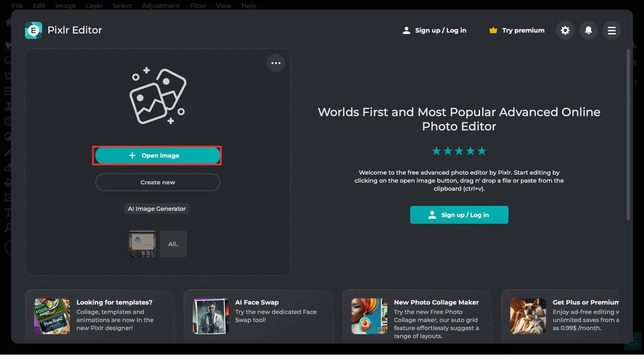
Task: Open the Help menu behind the dialog
Action: [x=249, y=6]
